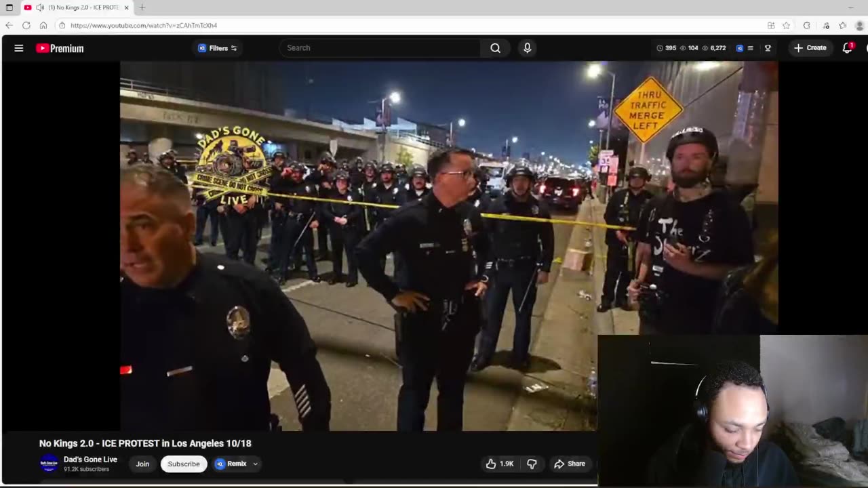Click the webcam overlay of the streamer
Image resolution: width=868 pixels, height=488 pixels.
[732, 410]
